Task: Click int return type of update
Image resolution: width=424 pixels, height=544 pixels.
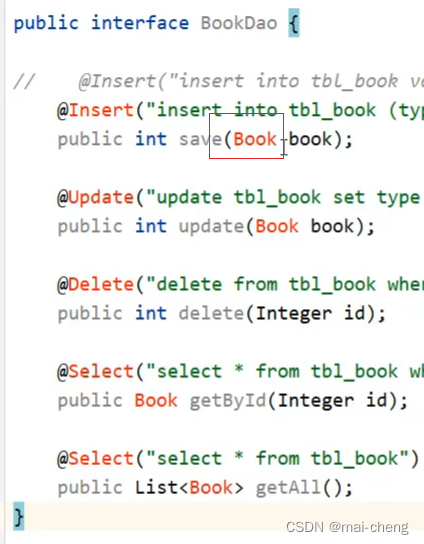Action: (x=151, y=227)
